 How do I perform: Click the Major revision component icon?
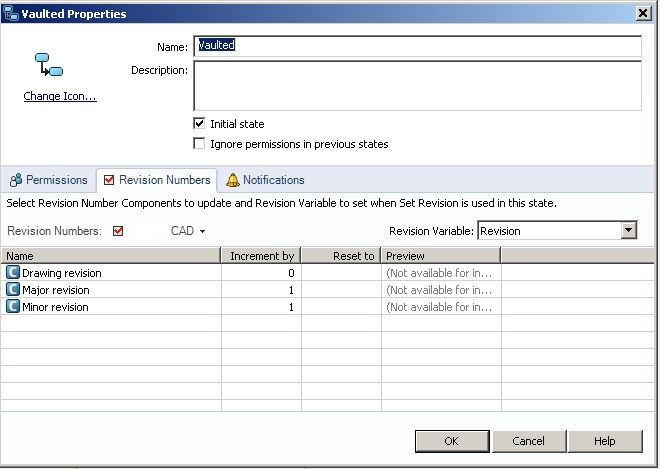click(x=13, y=290)
